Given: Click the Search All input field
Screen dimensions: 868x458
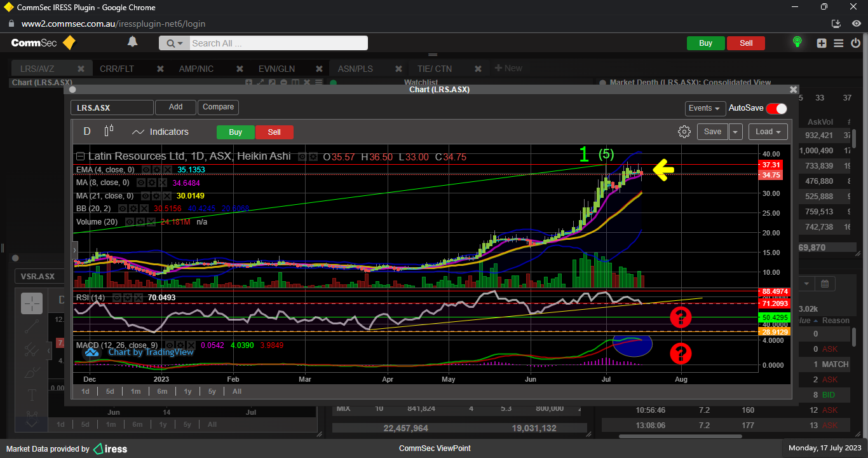Looking at the screenshot, I should pyautogui.click(x=278, y=43).
